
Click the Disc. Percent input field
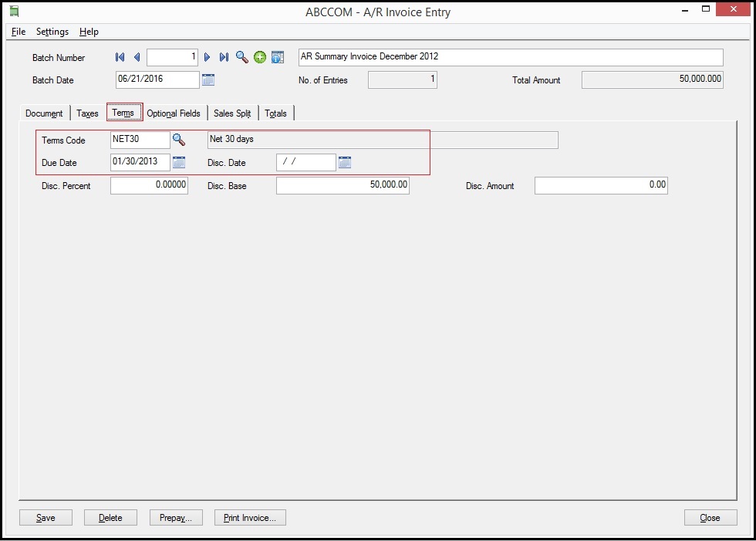coord(149,185)
